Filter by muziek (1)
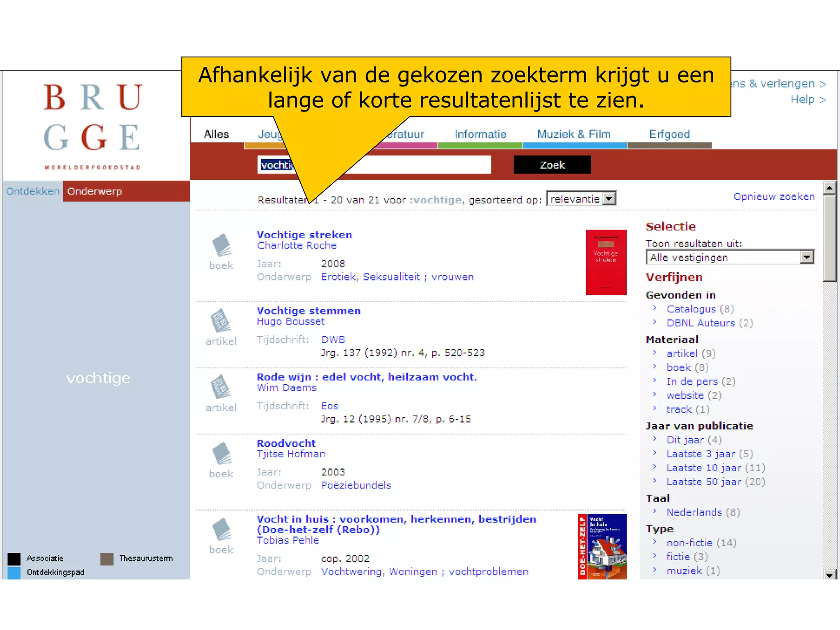Viewport: 840px width, 630px height. [693, 571]
